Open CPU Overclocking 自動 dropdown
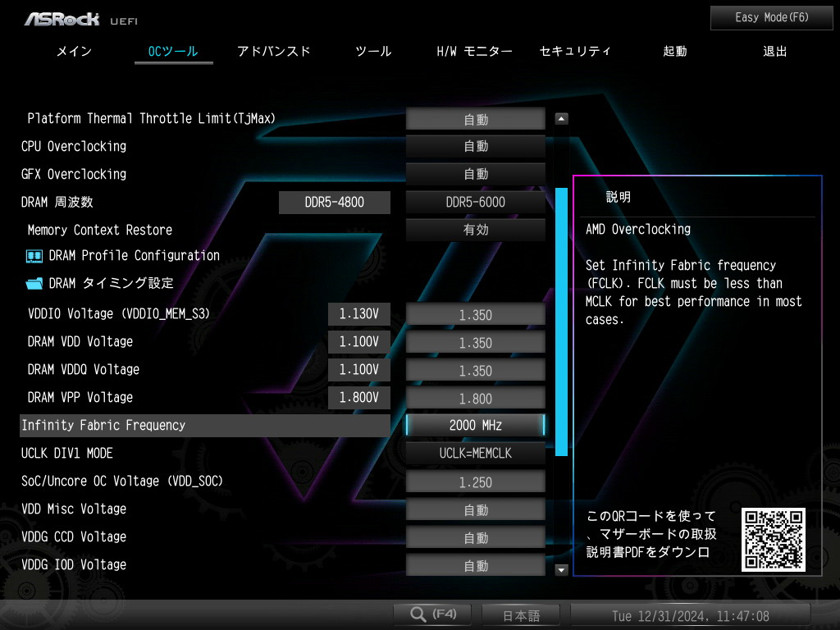 tap(476, 146)
